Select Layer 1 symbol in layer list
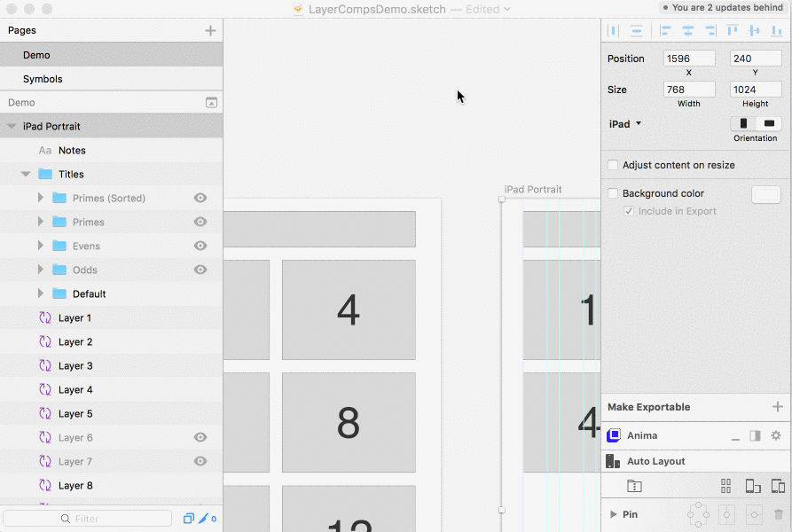792x532 pixels. (x=111, y=318)
